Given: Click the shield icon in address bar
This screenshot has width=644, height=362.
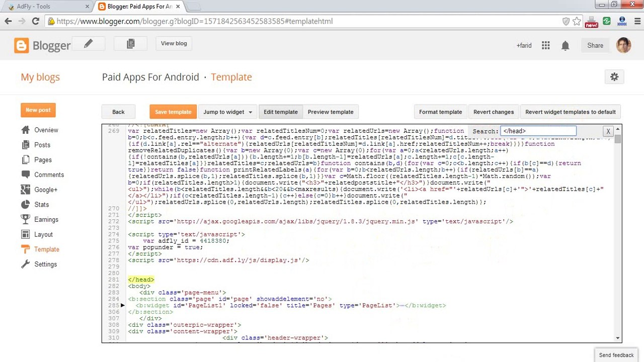Looking at the screenshot, I should pos(566,21).
